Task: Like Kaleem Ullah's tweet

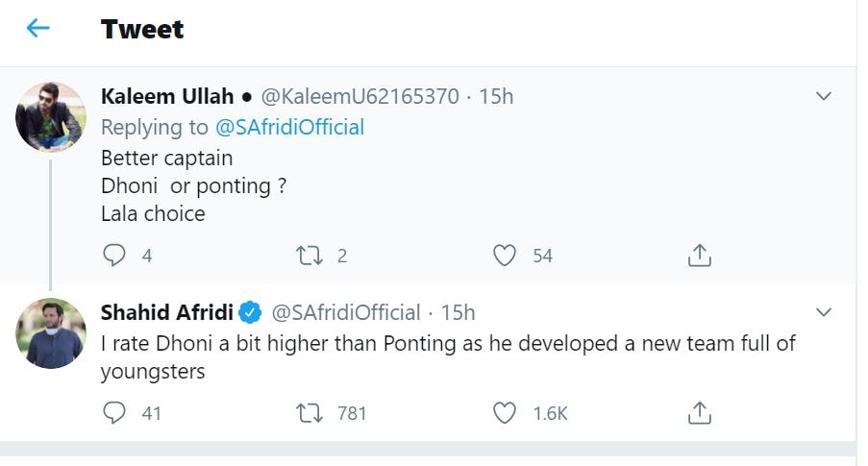Action: [x=505, y=256]
